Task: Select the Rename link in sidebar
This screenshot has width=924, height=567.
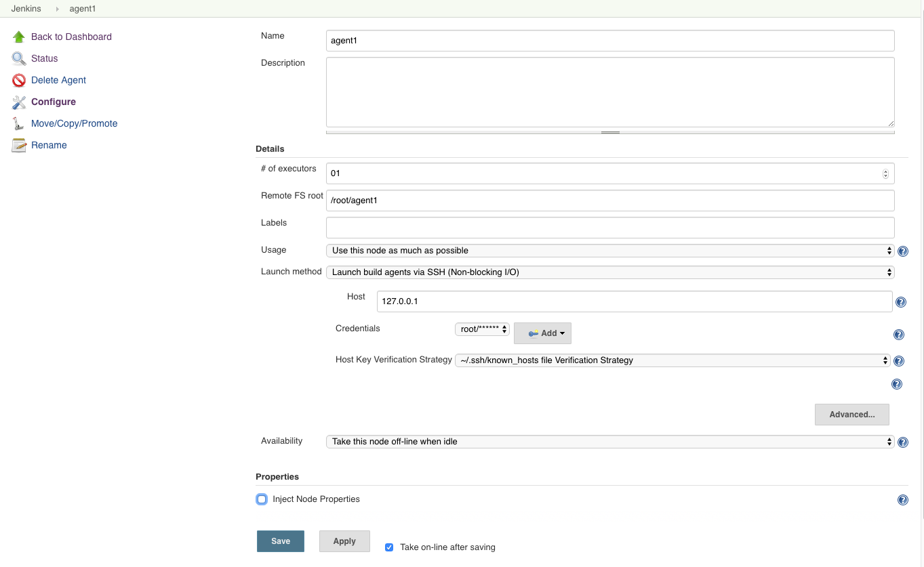Action: click(49, 145)
